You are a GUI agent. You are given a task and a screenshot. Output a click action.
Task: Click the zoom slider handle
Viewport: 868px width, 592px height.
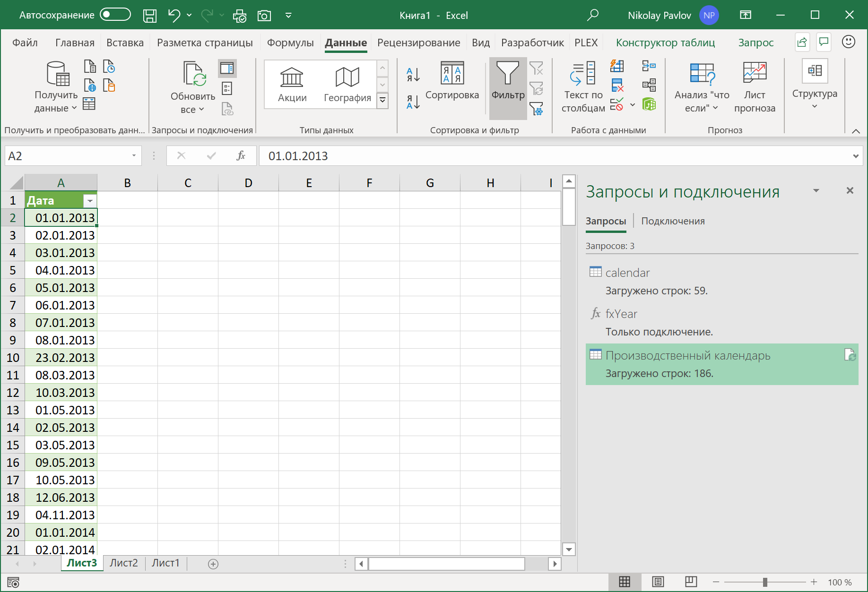coord(764,582)
